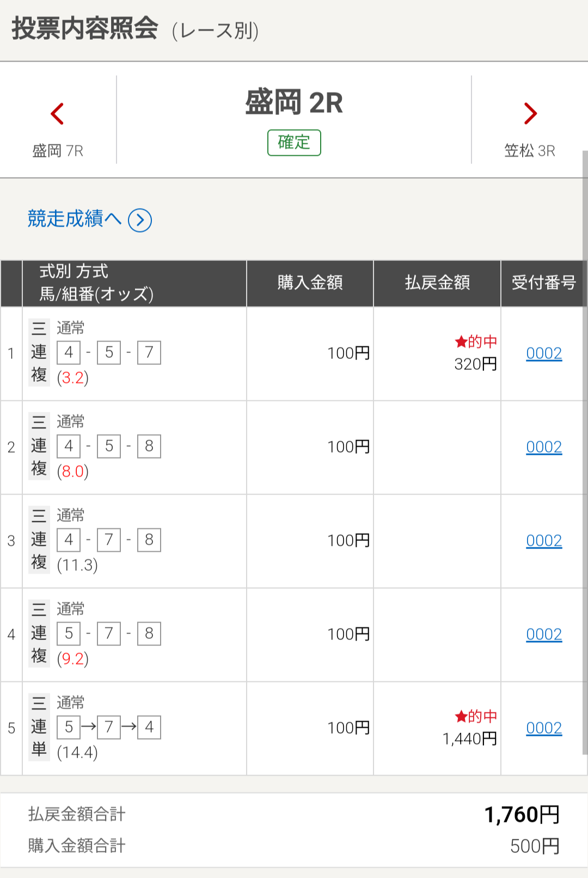Select the 笠松 3R label under right arrow

pyautogui.click(x=530, y=151)
